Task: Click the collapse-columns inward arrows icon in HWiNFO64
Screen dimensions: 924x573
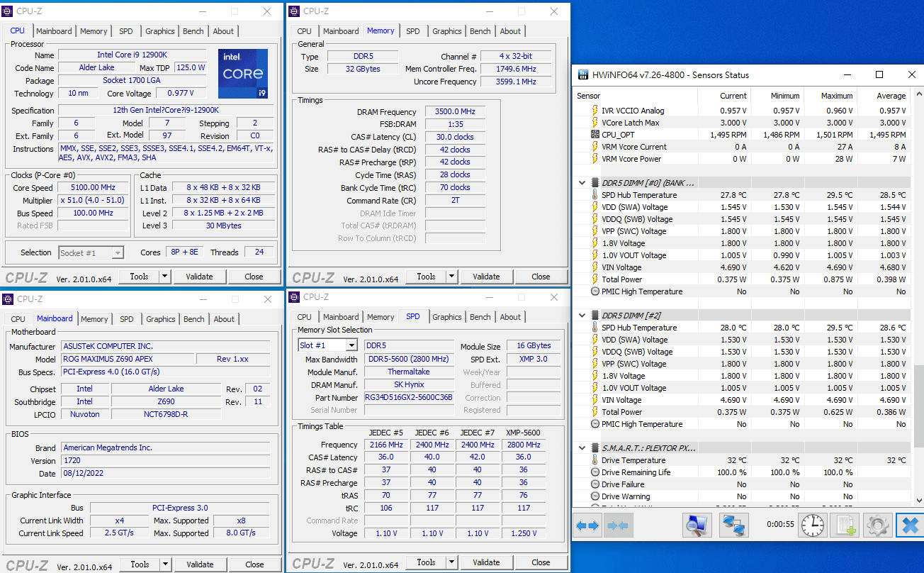Action: point(617,525)
